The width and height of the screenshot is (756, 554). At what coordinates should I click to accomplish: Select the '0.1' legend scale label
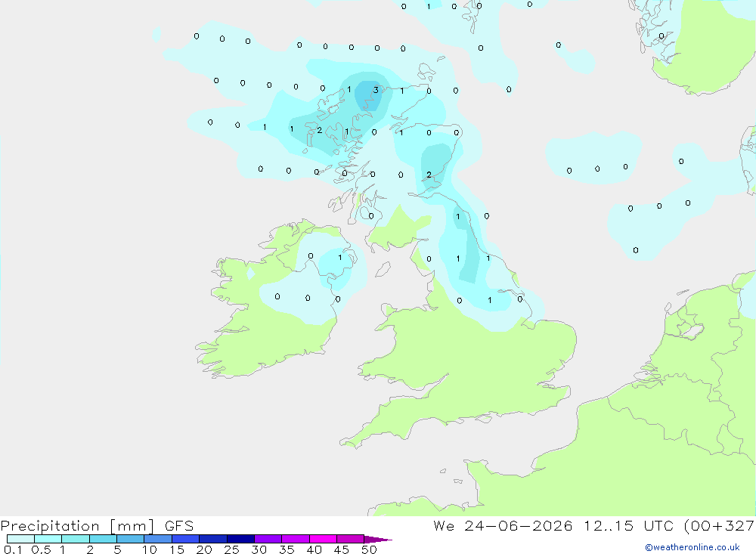coord(13,549)
